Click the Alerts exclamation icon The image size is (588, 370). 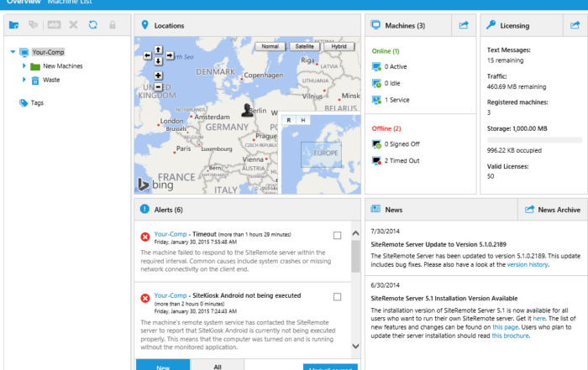pos(144,209)
